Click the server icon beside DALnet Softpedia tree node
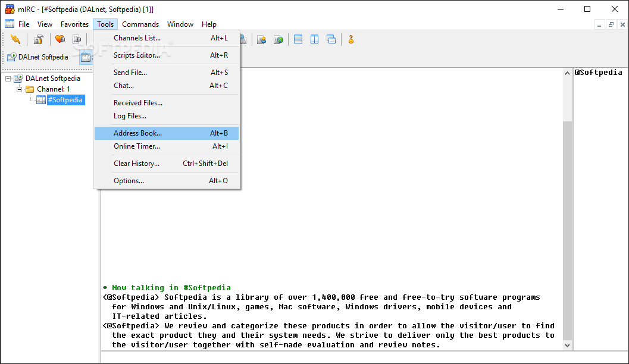The image size is (629, 364). pos(18,79)
